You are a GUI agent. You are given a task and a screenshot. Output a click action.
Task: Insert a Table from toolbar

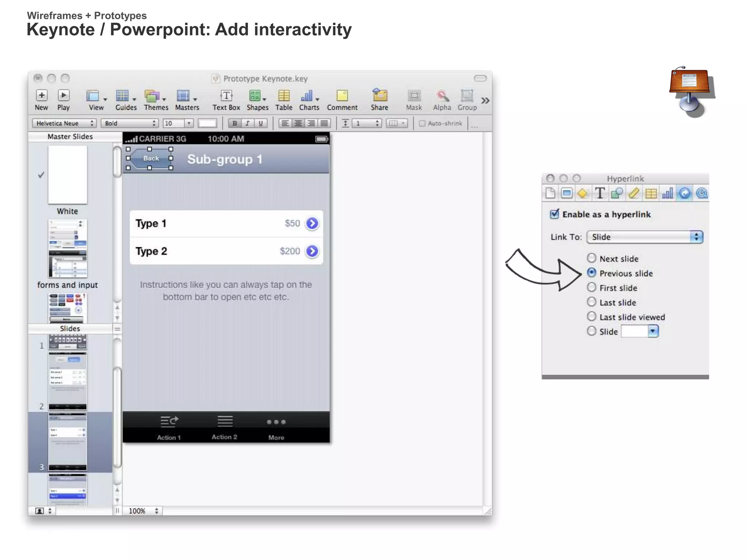[284, 96]
